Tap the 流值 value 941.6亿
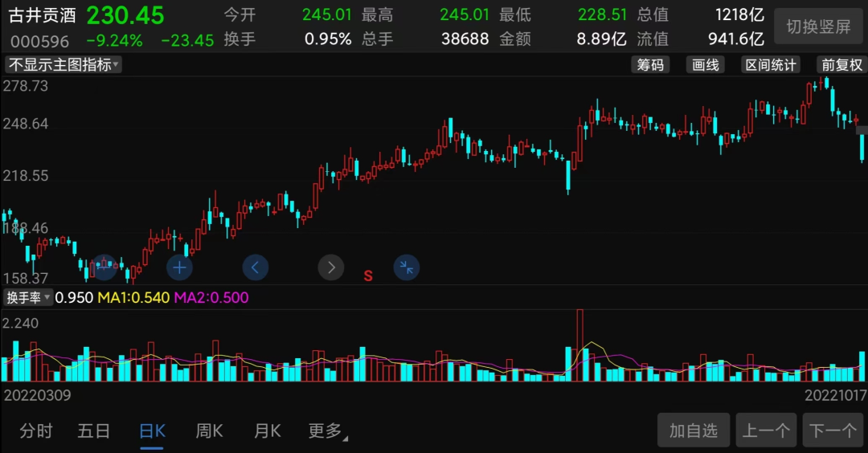The height and width of the screenshot is (453, 868). (x=736, y=39)
